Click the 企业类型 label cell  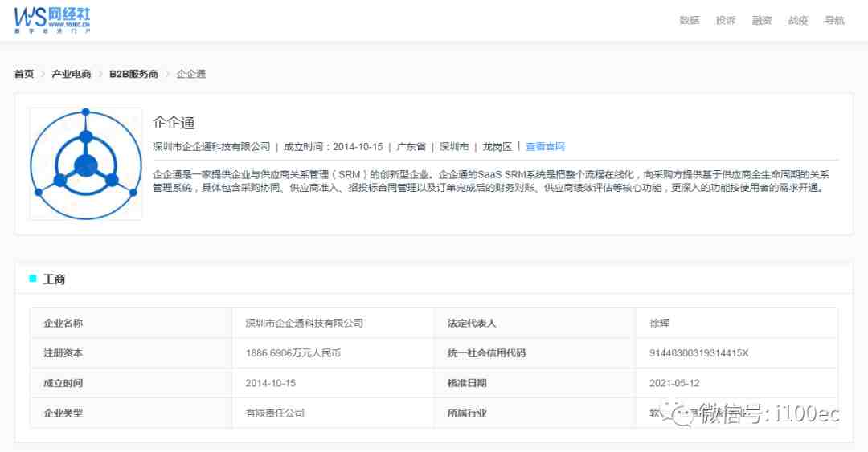tap(131, 413)
